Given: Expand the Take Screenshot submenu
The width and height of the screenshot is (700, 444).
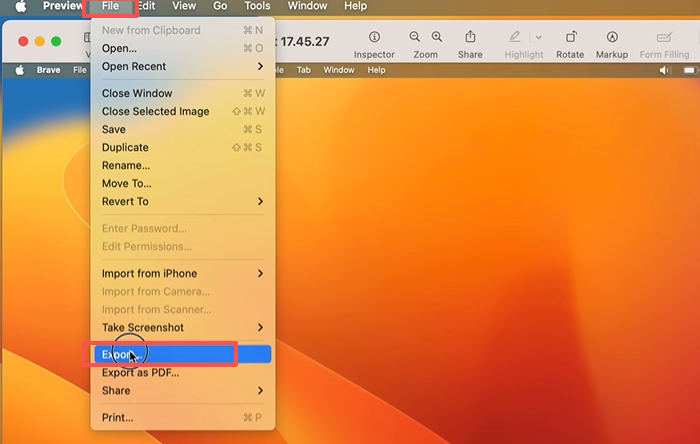Looking at the screenshot, I should [182, 327].
